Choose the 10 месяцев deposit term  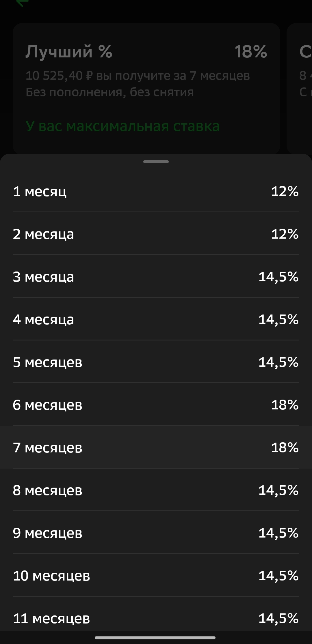[x=156, y=575]
